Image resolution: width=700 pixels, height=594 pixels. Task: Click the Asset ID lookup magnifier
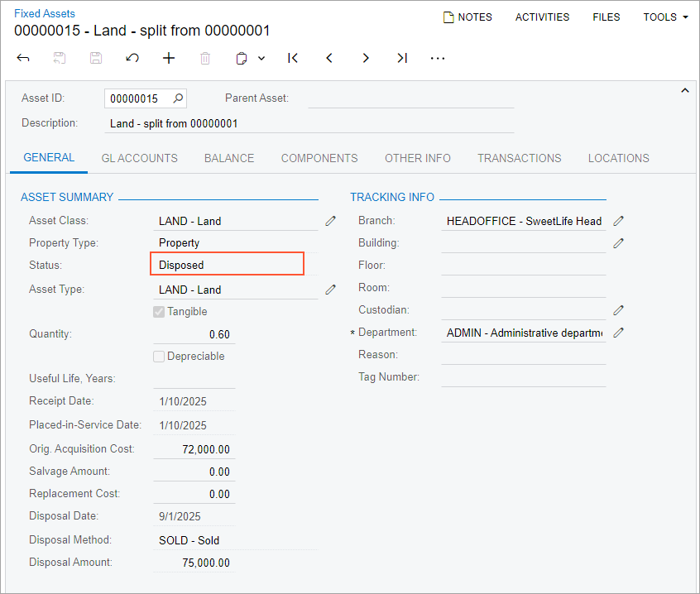178,98
